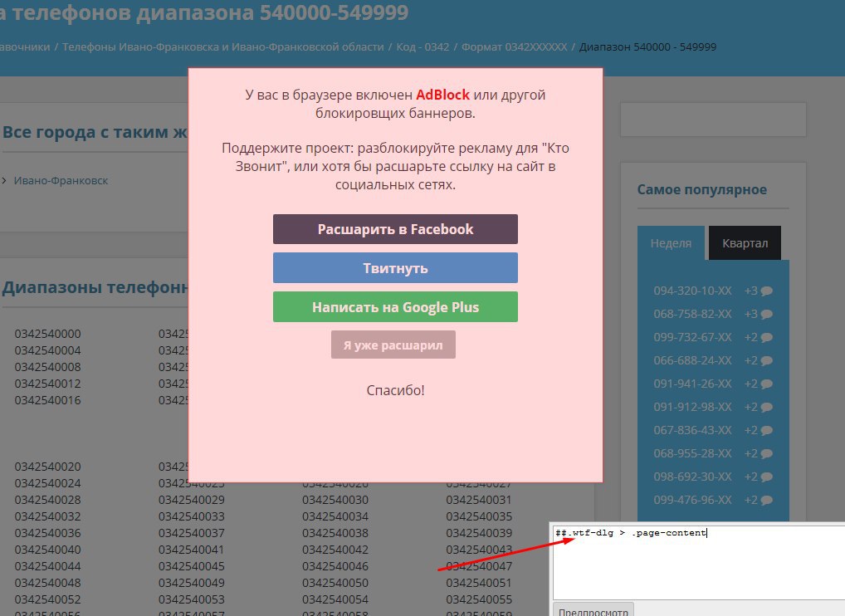
Task: Click comment bubble icon beside 067-836-43-XX
Action: [766, 430]
